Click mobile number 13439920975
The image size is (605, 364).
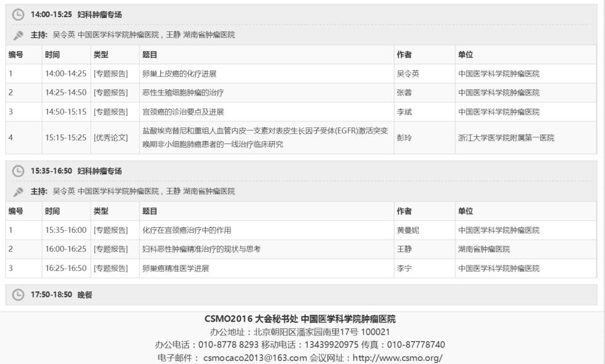[x=331, y=345]
